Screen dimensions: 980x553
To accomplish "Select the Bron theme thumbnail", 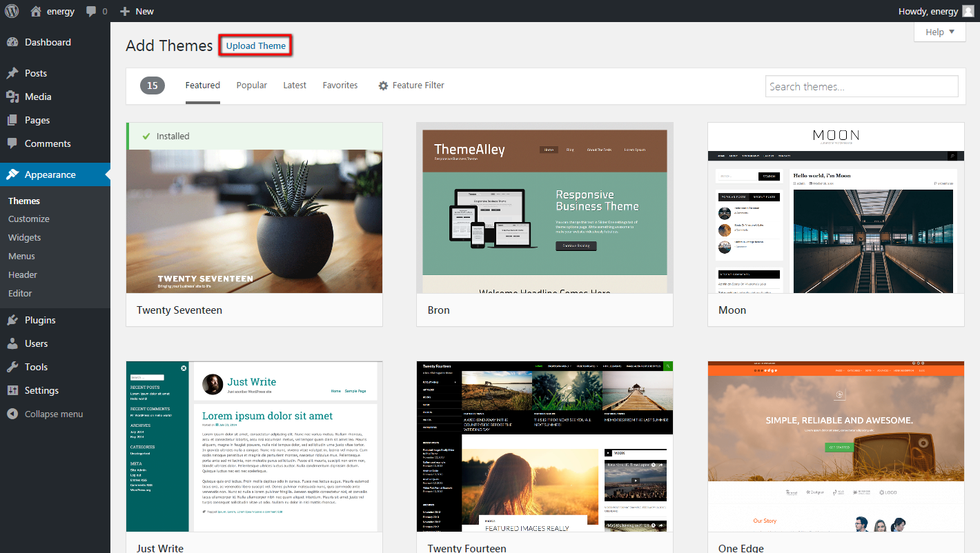I will point(545,208).
